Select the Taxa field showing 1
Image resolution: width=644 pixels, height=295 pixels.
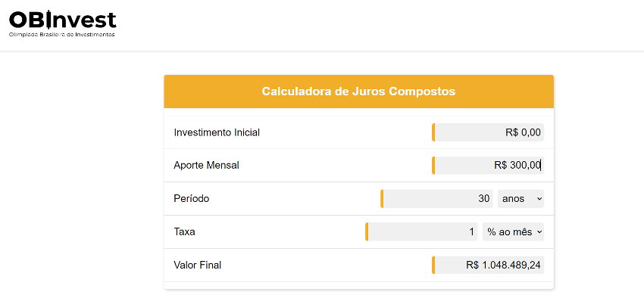click(421, 231)
